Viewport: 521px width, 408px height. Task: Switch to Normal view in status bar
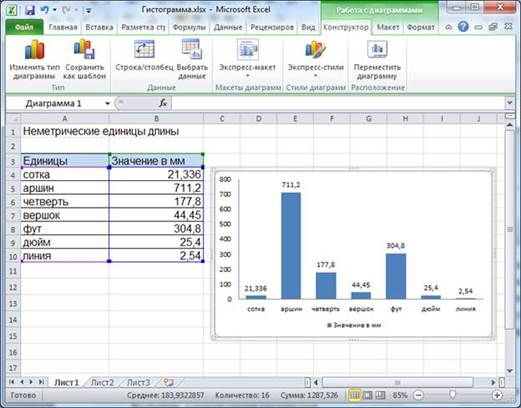tap(355, 395)
